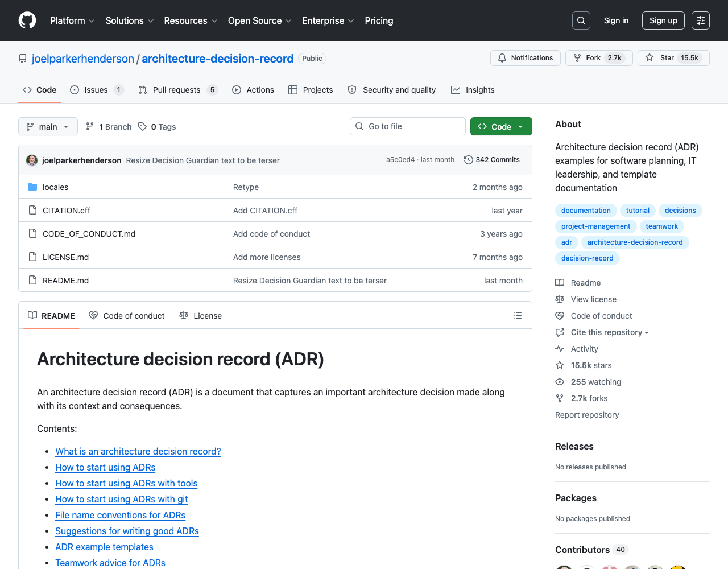Expand the Platform menu
Screen dimensions: 728x569
[x=72, y=20]
